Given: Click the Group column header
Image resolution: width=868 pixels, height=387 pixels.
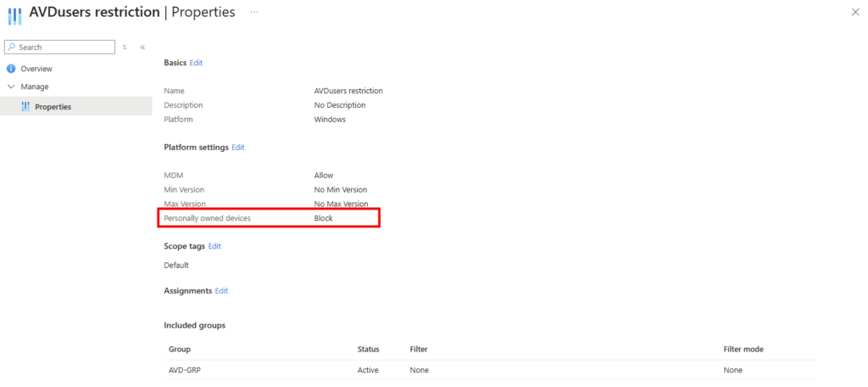Looking at the screenshot, I should click(180, 350).
